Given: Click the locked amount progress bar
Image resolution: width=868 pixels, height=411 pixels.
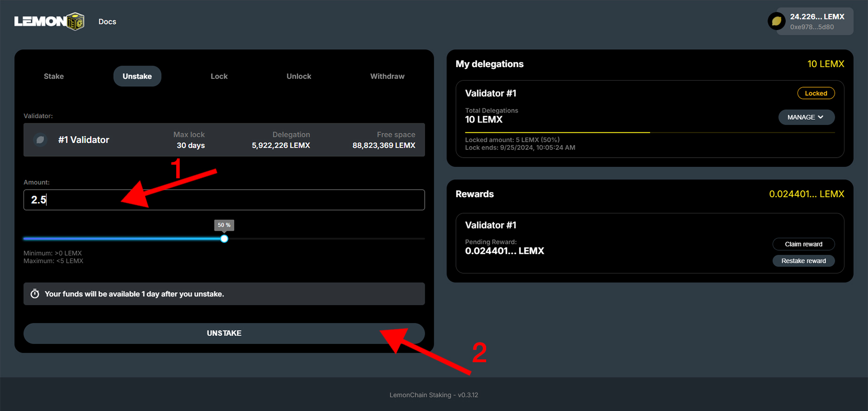Looking at the screenshot, I should (x=650, y=133).
